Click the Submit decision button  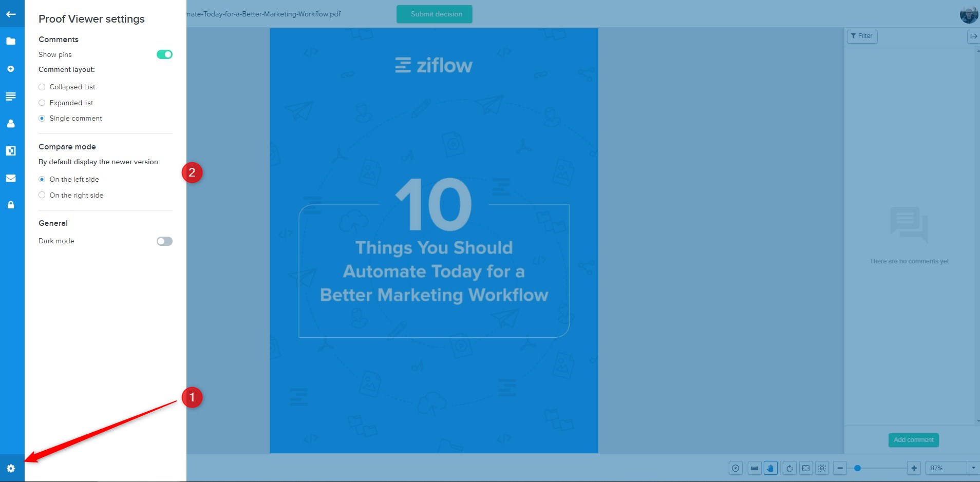click(x=434, y=14)
